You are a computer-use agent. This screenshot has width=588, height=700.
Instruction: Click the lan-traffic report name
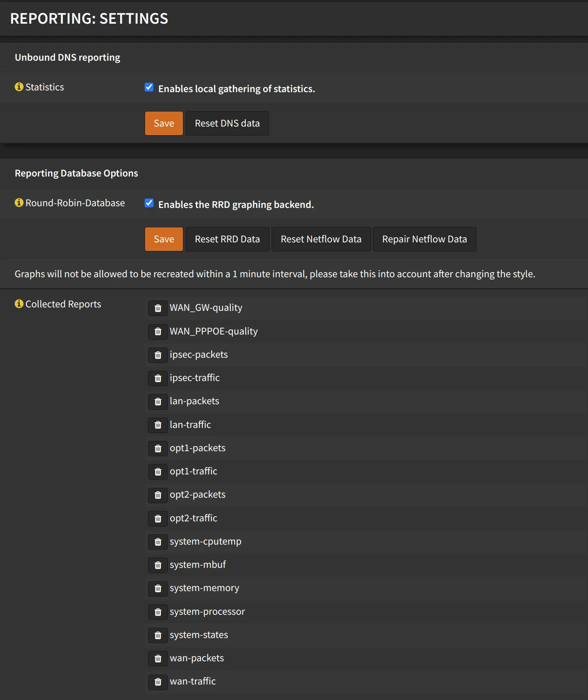click(190, 425)
